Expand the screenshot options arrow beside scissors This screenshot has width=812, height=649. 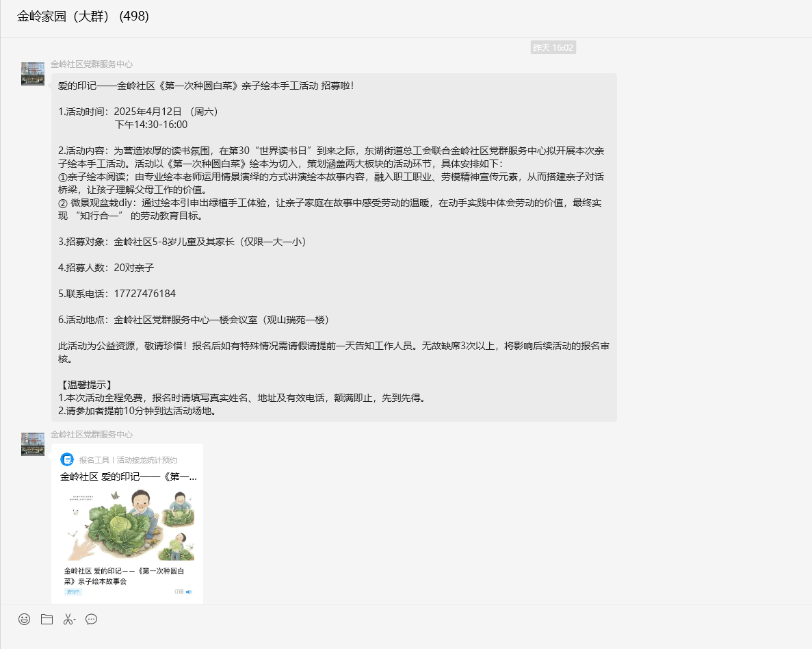[x=75, y=620]
